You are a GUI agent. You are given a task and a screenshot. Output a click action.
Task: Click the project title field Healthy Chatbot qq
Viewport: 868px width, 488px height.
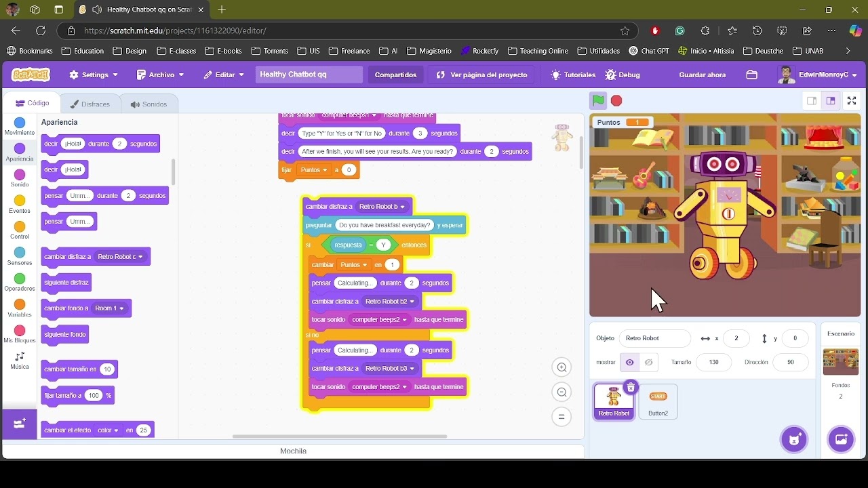(x=309, y=75)
